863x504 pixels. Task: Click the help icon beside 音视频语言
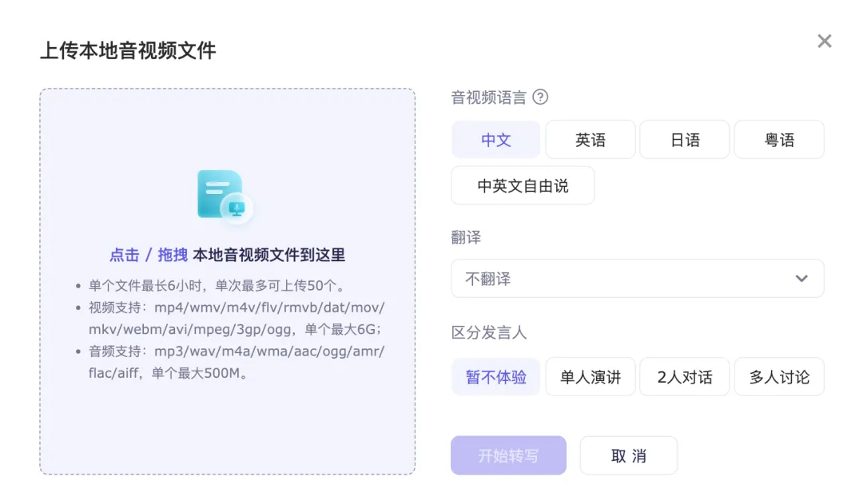[x=540, y=97]
